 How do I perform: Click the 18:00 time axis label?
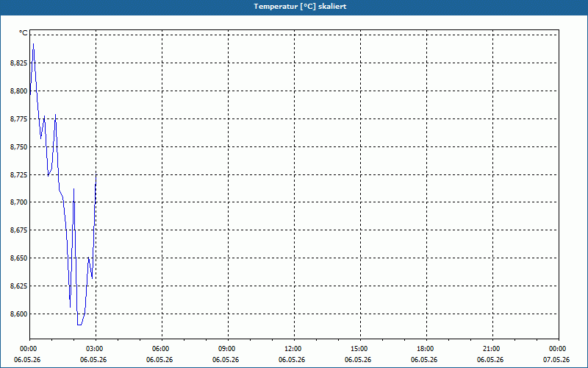point(424,349)
